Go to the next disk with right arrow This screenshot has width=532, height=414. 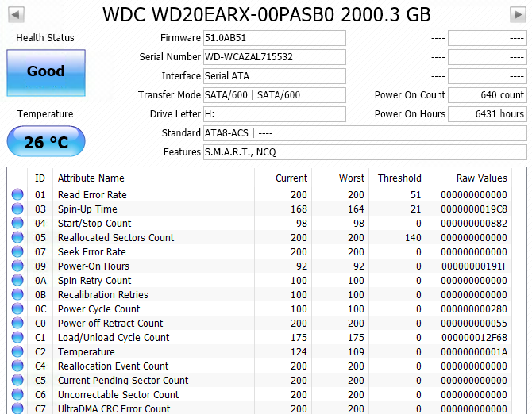(518, 15)
